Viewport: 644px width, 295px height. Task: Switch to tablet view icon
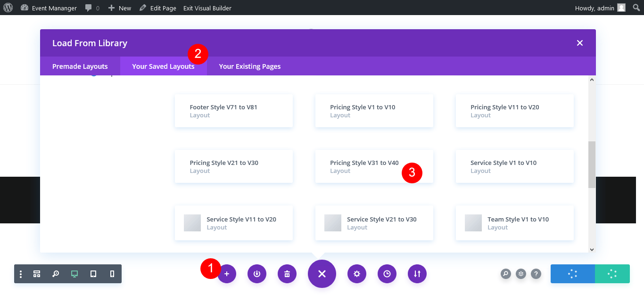[93, 274]
